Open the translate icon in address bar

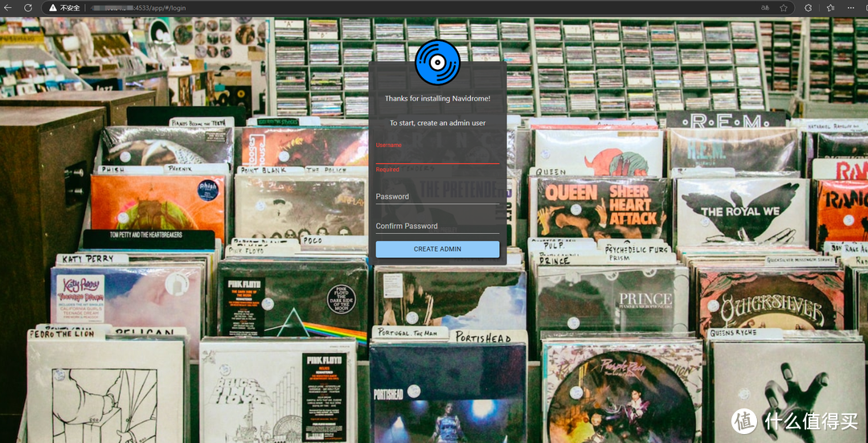coord(766,8)
